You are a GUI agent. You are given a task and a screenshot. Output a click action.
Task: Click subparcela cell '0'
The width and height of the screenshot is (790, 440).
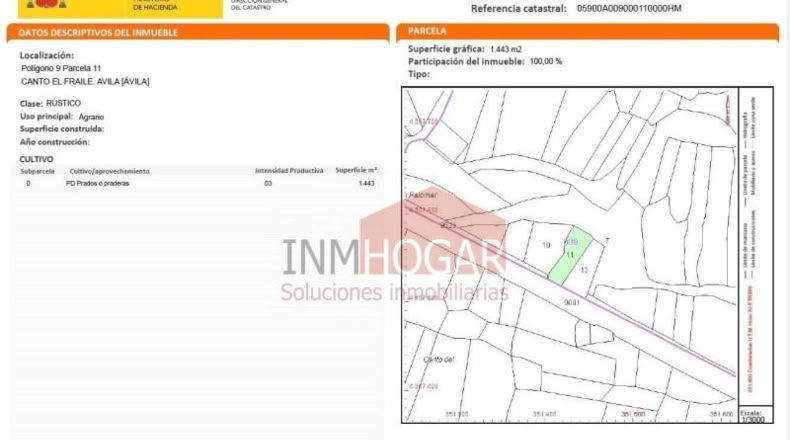(28, 183)
